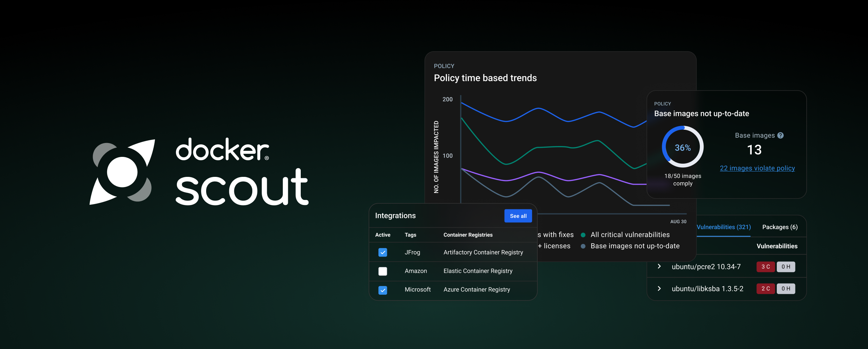Uncheck the JFrog integration checkbox
This screenshot has height=349, width=868.
click(x=382, y=252)
